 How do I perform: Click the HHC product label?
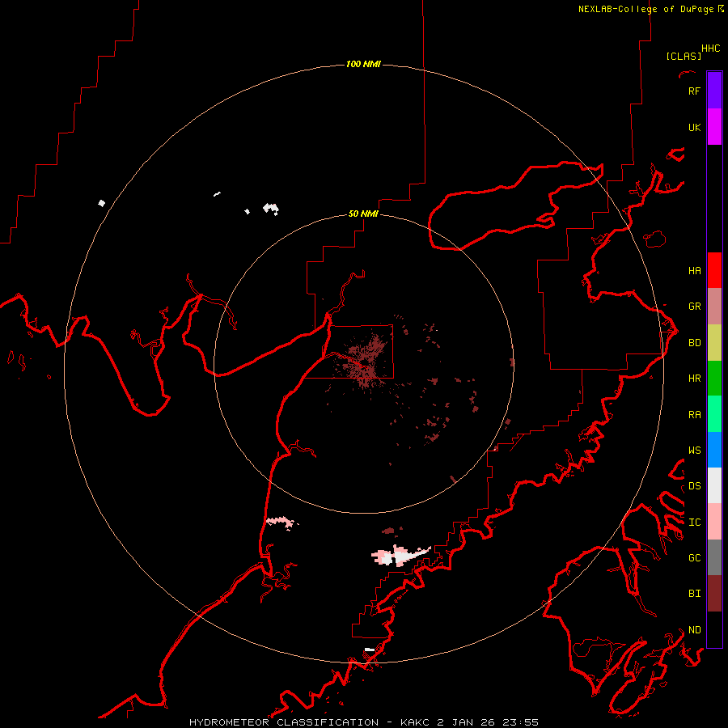710,49
